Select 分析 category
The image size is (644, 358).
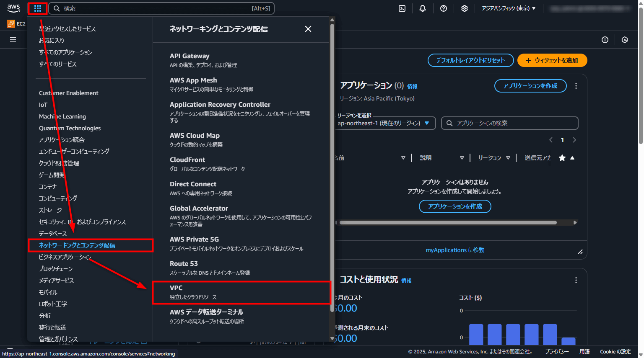click(x=45, y=316)
